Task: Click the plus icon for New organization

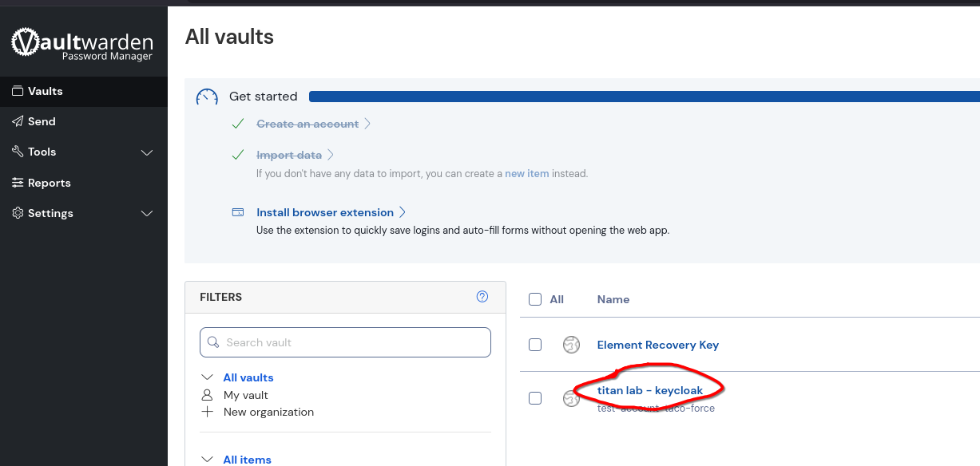Action: [x=208, y=412]
